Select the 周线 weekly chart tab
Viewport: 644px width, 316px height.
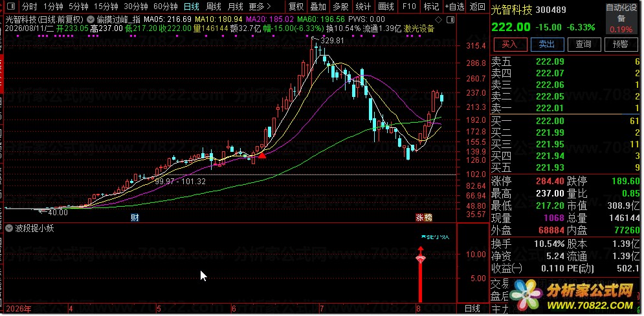pyautogui.click(x=214, y=6)
